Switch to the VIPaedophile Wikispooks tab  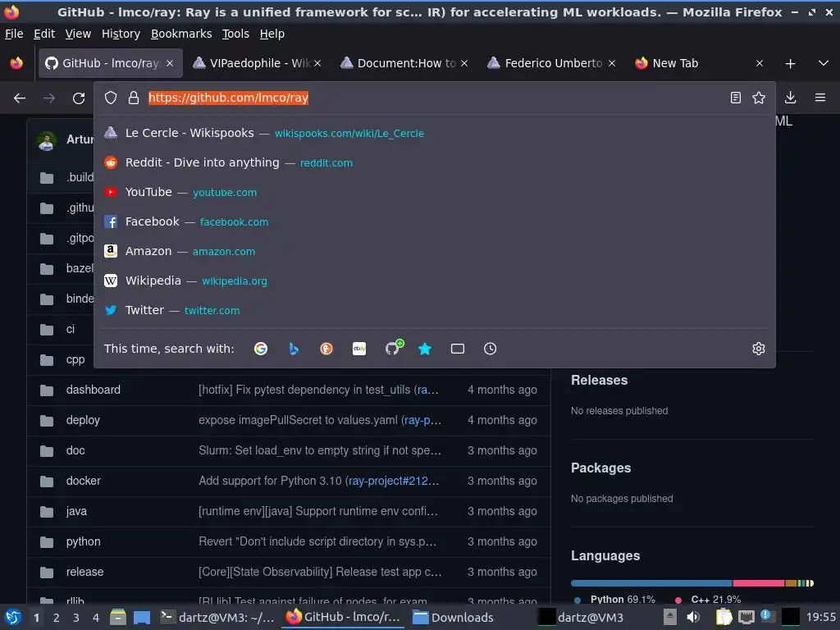click(x=257, y=63)
